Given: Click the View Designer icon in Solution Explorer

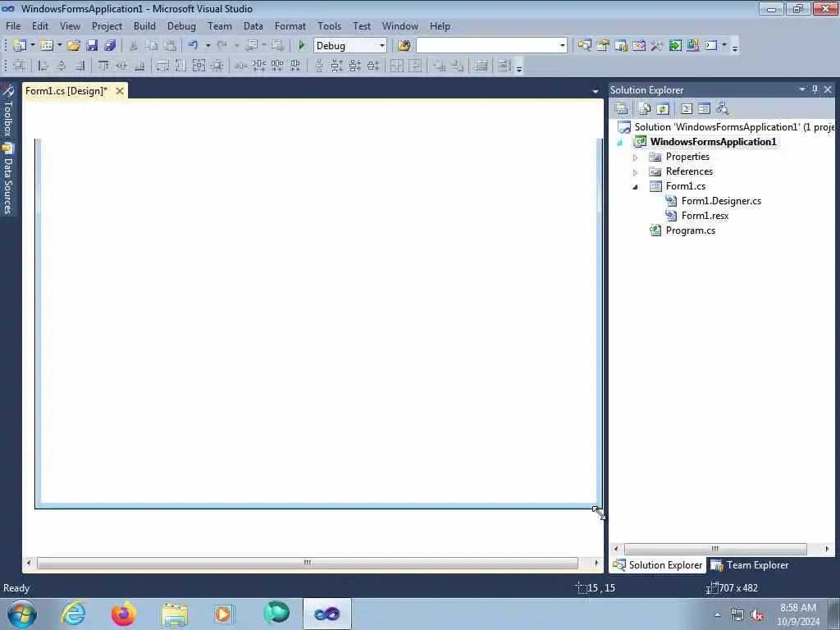Looking at the screenshot, I should click(x=705, y=109).
